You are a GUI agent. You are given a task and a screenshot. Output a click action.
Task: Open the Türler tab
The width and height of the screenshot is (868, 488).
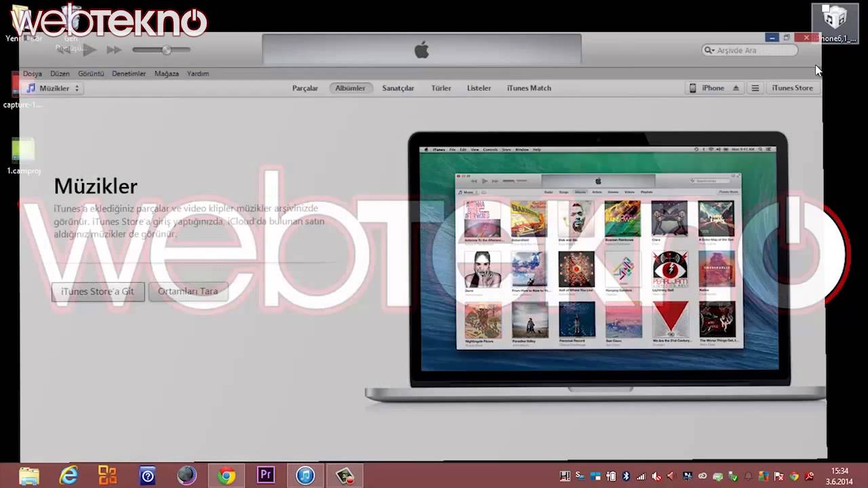click(x=441, y=88)
